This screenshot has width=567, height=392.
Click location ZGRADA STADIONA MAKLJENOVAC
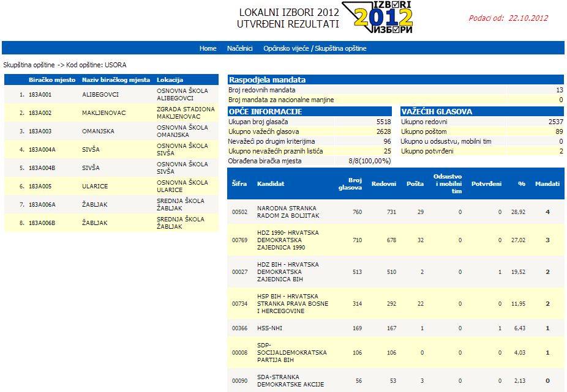186,113
